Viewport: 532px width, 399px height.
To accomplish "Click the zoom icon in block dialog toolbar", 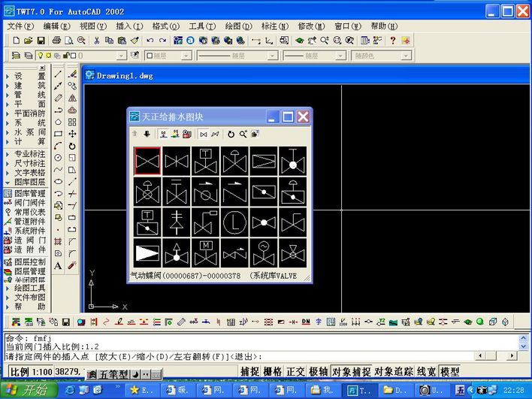I will pos(243,134).
